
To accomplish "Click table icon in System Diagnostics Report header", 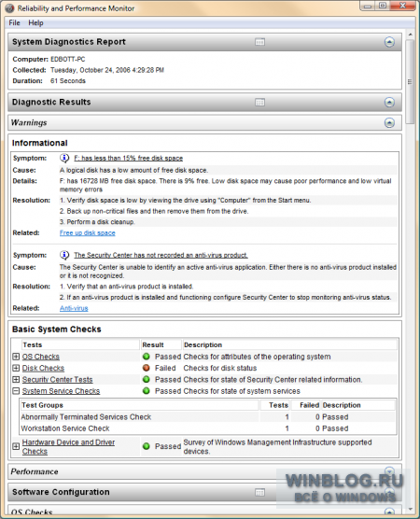I will click(x=259, y=42).
